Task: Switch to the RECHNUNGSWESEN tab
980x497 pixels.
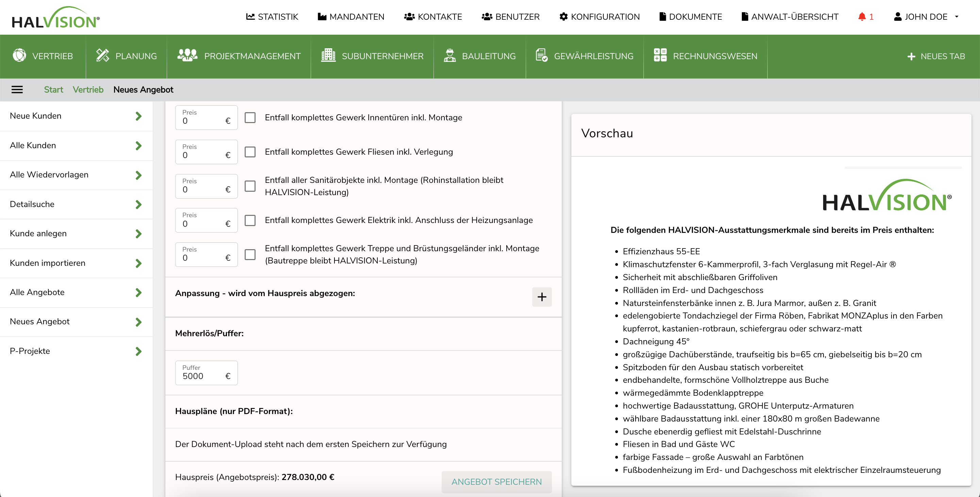Action: pyautogui.click(x=705, y=56)
